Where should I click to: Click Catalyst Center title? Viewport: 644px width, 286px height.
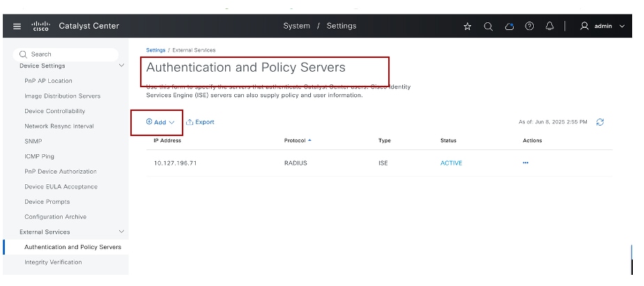pos(89,26)
